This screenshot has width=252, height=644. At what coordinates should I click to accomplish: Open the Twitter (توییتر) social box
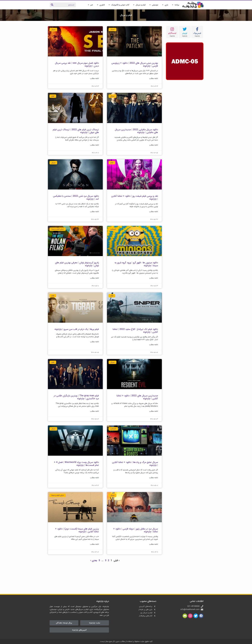click(185, 32)
